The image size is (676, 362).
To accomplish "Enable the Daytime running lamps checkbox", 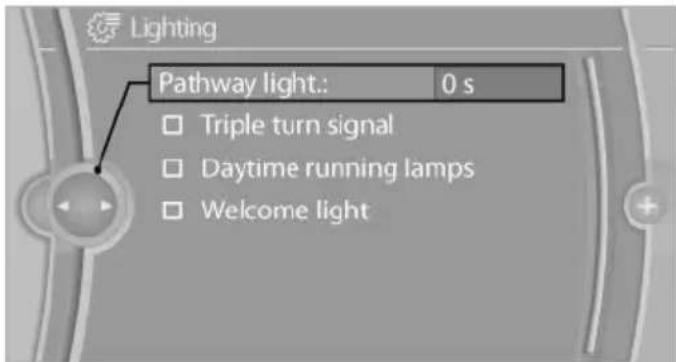I will point(172,169).
